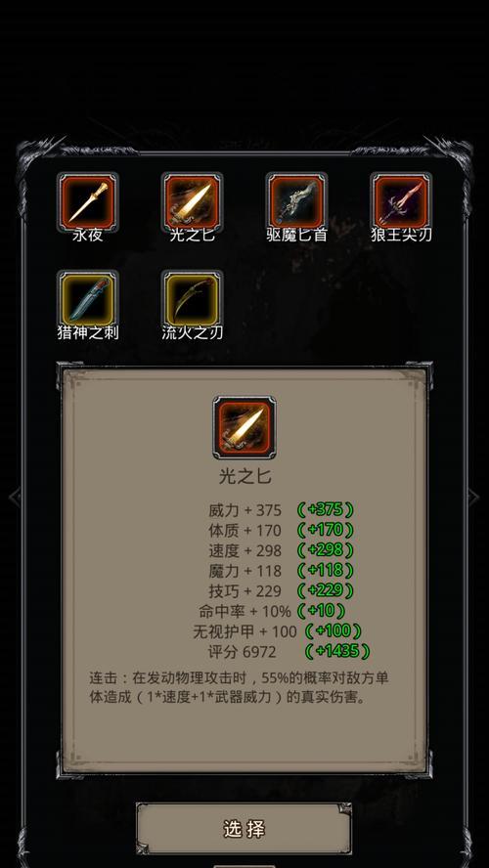Click the 驱魔匕首 name label
The width and height of the screenshot is (489, 868).
pos(297,235)
